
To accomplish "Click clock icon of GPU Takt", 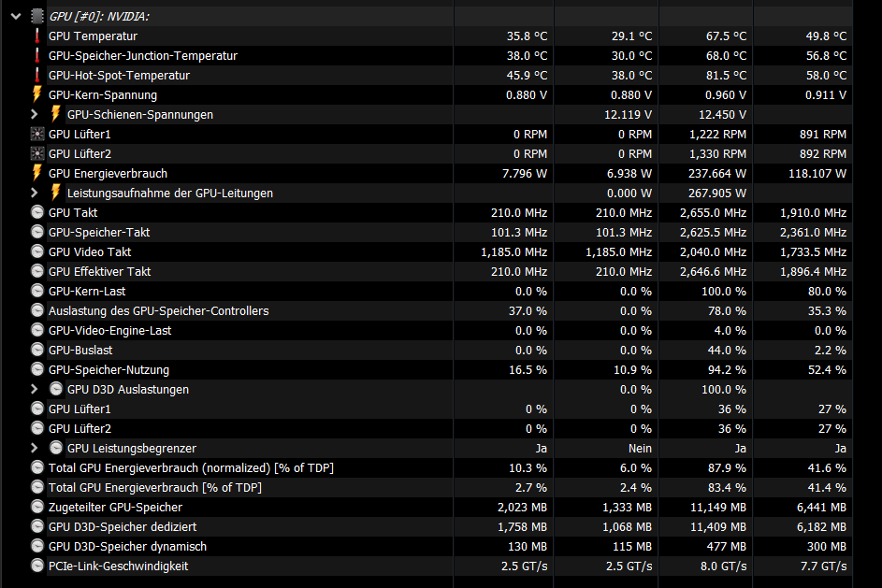I will pyautogui.click(x=37, y=212).
